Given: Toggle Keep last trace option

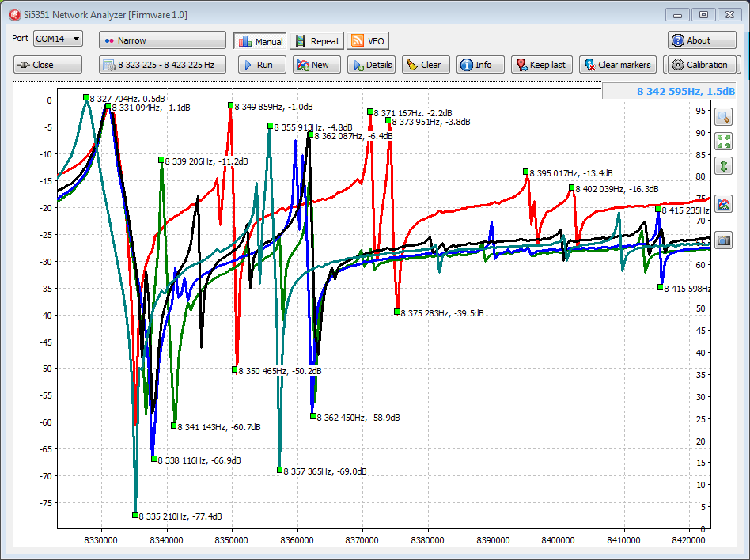Looking at the screenshot, I should [540, 65].
